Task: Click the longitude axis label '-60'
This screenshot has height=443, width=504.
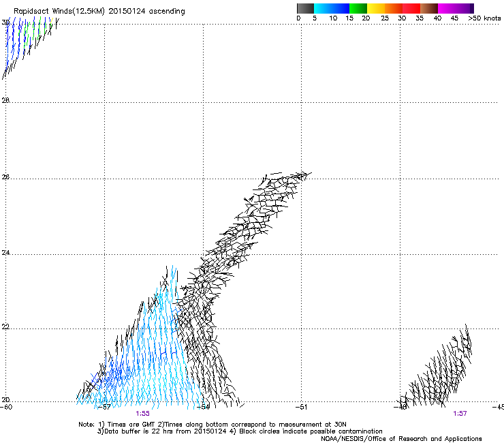Action: coord(6,407)
